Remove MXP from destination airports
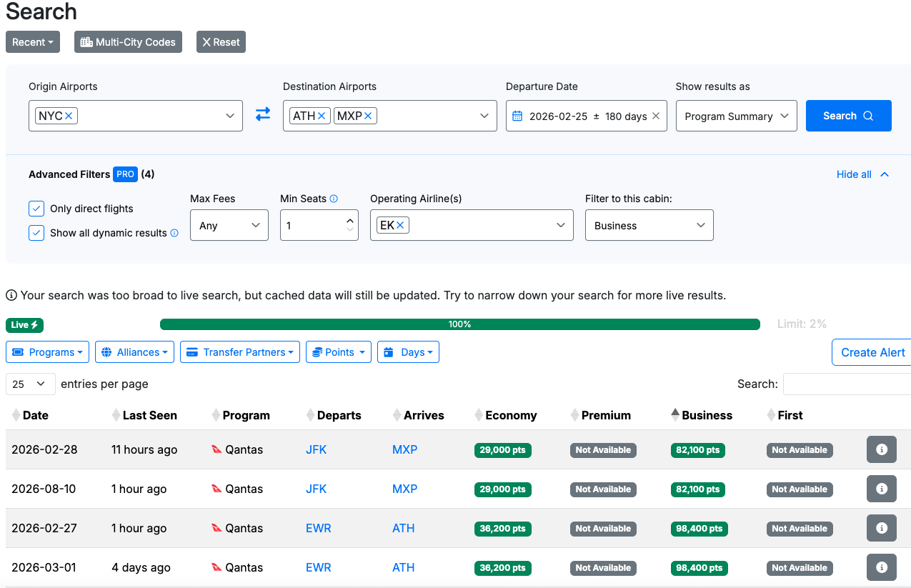This screenshot has height=588, width=911. point(368,116)
